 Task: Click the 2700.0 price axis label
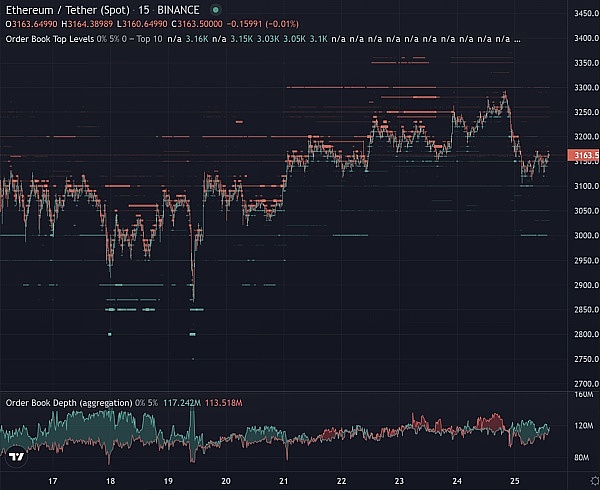582,383
